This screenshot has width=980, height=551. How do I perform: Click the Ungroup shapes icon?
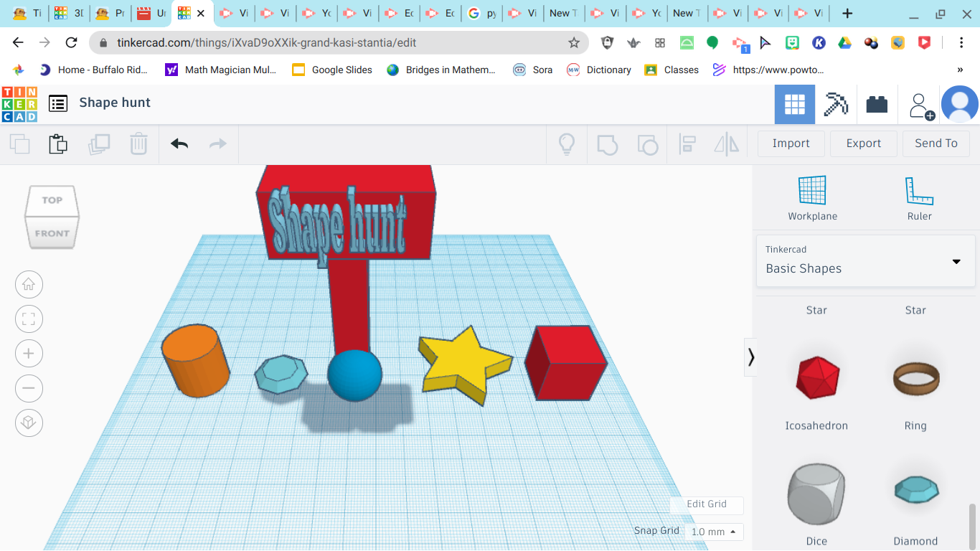click(648, 144)
